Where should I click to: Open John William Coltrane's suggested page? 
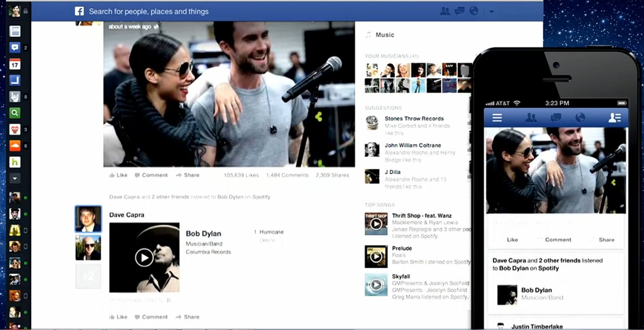tap(413, 145)
